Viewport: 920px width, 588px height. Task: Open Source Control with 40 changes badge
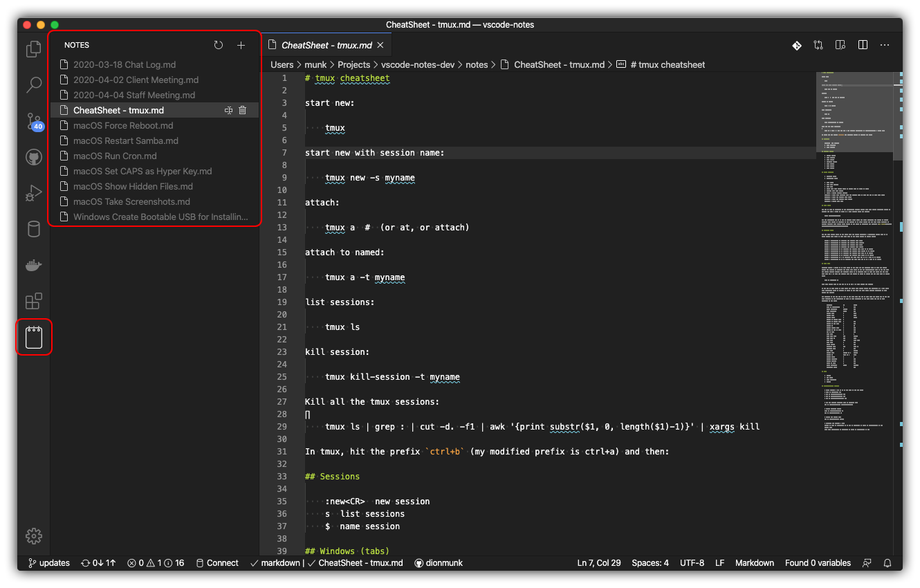tap(33, 122)
